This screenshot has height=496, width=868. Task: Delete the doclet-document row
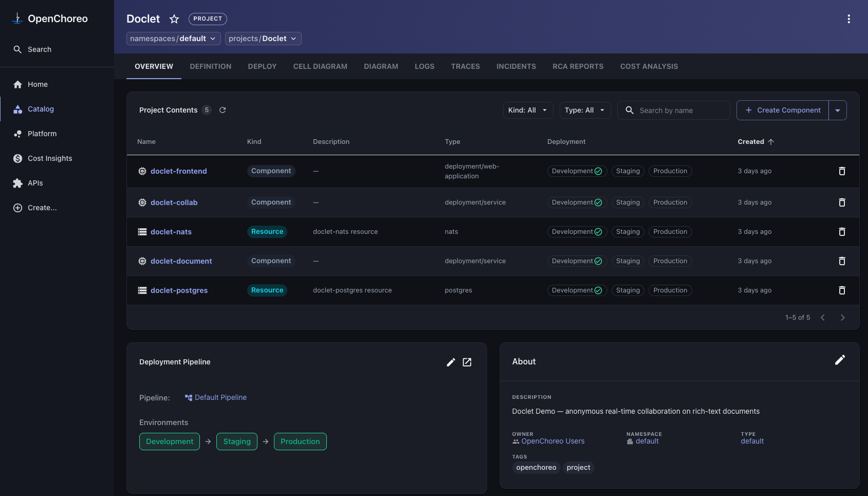coord(842,261)
